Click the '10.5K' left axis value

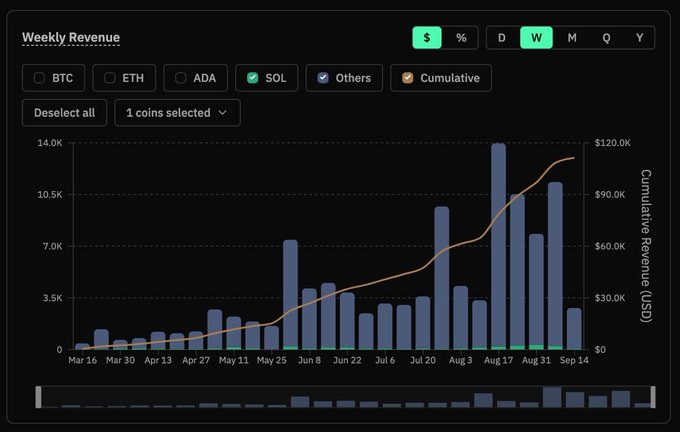click(50, 195)
